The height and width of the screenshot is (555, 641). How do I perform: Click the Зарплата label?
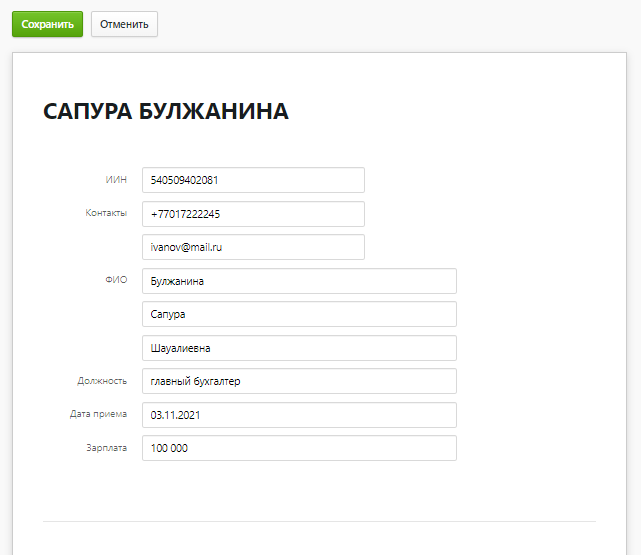[106, 448]
